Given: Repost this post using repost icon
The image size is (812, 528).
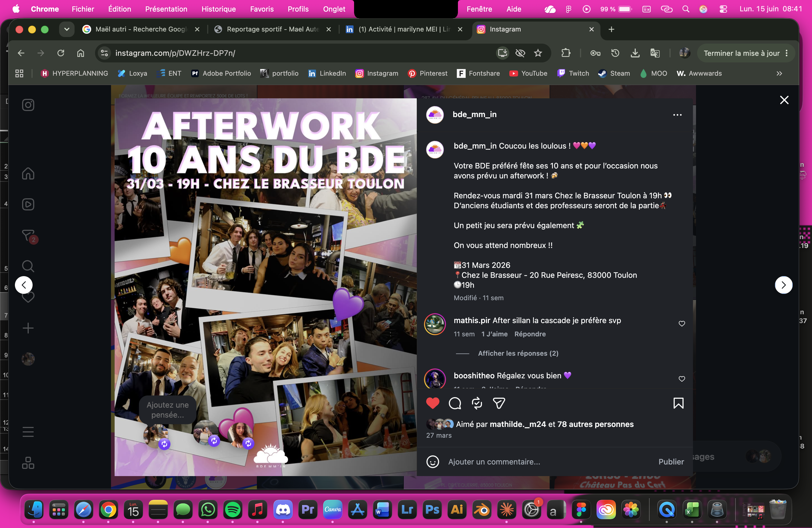Looking at the screenshot, I should (x=477, y=403).
